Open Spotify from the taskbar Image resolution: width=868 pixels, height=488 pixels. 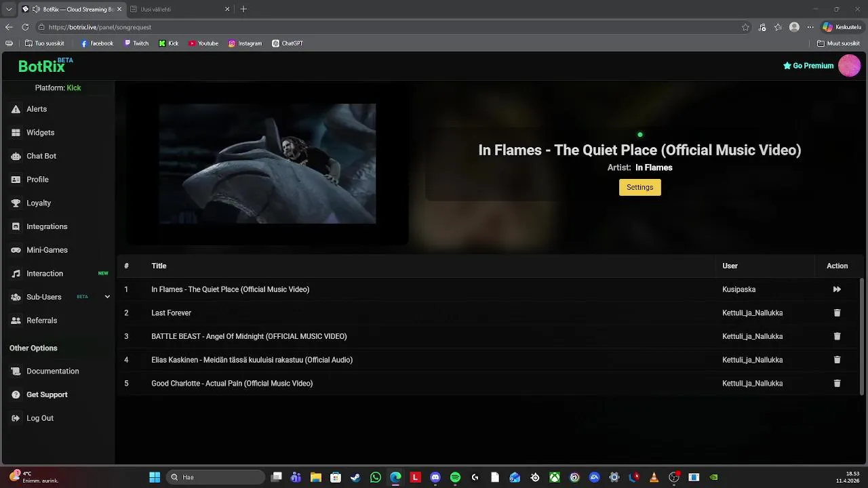[455, 477]
